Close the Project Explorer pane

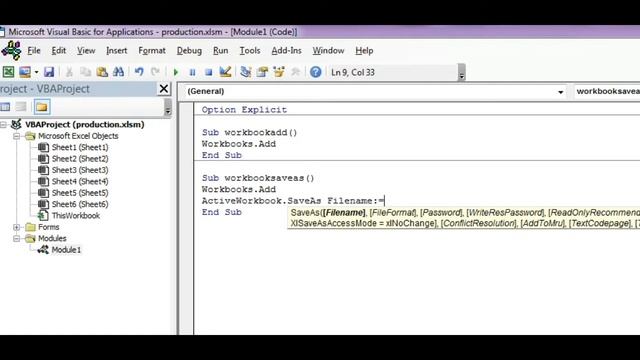point(164,89)
